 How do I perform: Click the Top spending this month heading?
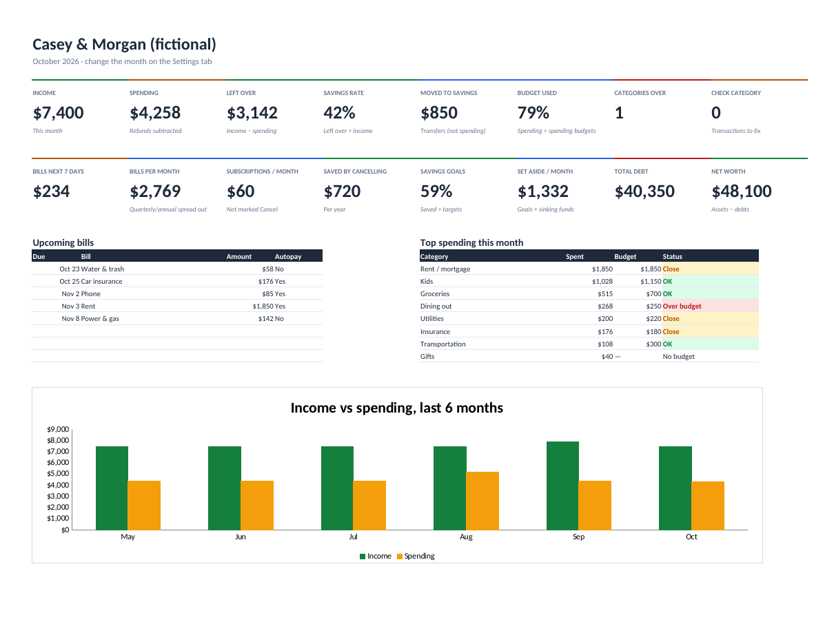click(471, 242)
